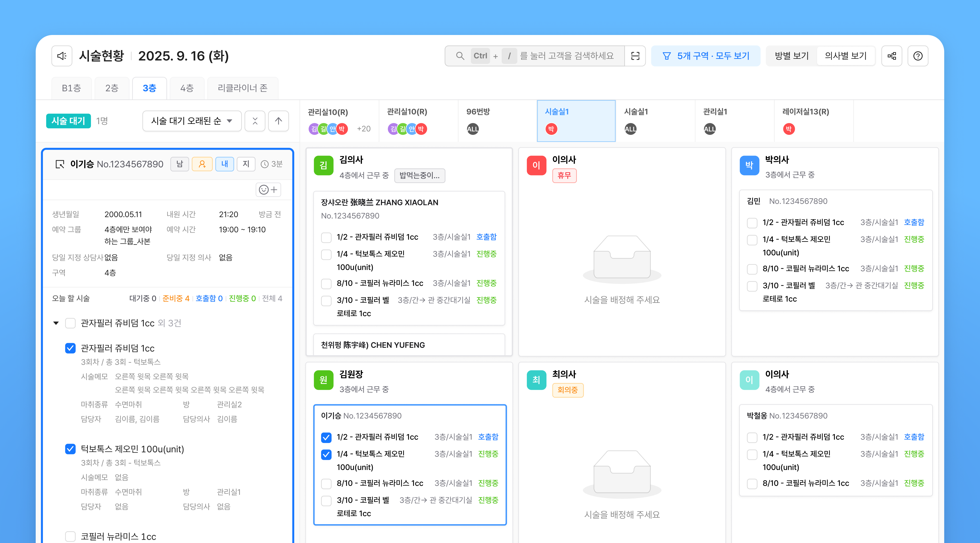Click the layout structure icon in the header
Image resolution: width=980 pixels, height=543 pixels.
[892, 56]
